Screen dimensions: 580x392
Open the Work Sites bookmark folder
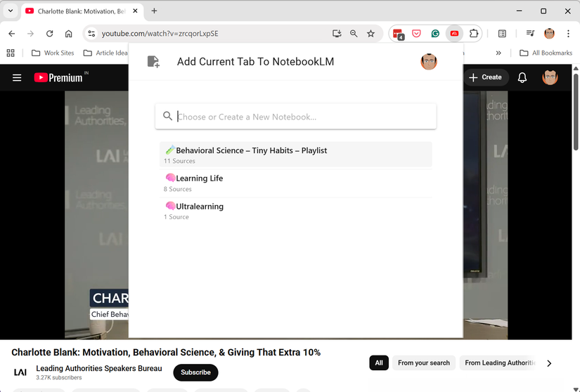pos(53,53)
